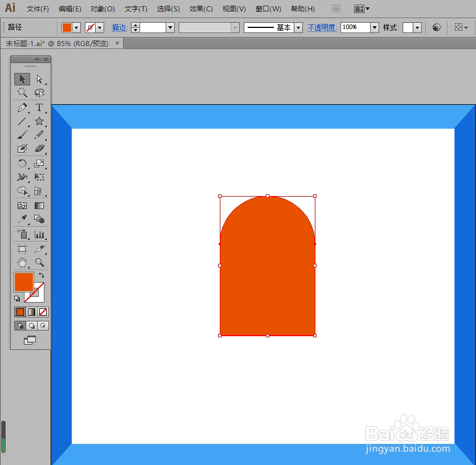Set paint mode to Color

(x=20, y=312)
